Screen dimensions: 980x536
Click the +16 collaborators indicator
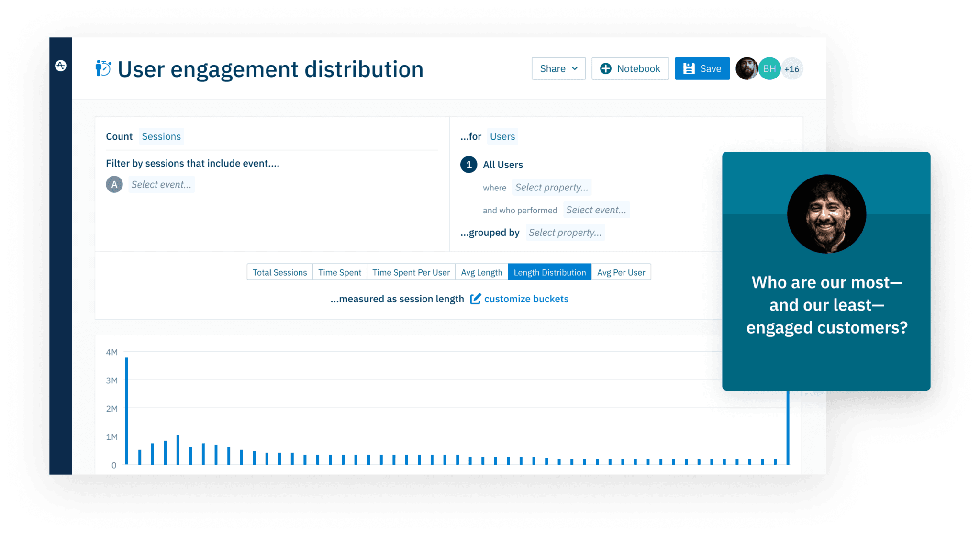point(792,68)
